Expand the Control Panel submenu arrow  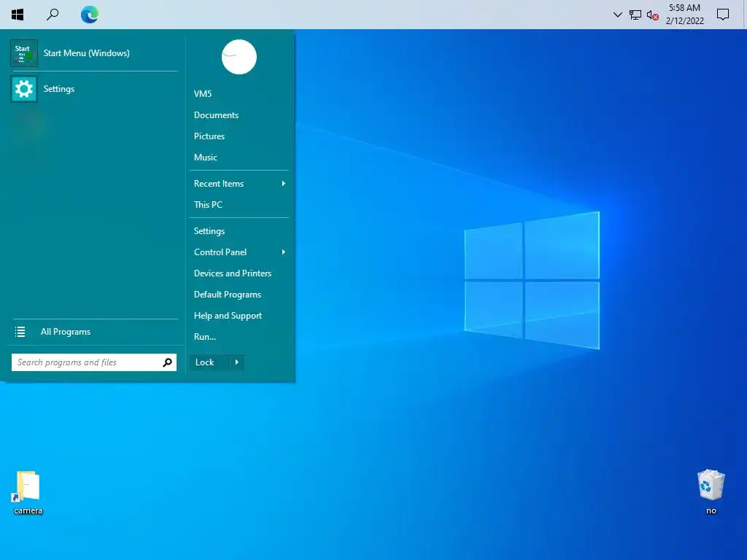point(284,252)
